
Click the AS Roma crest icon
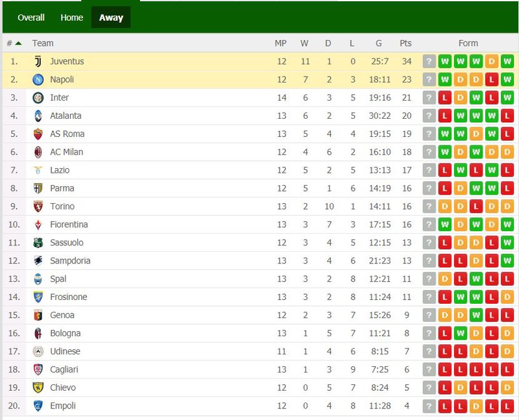[x=38, y=134]
